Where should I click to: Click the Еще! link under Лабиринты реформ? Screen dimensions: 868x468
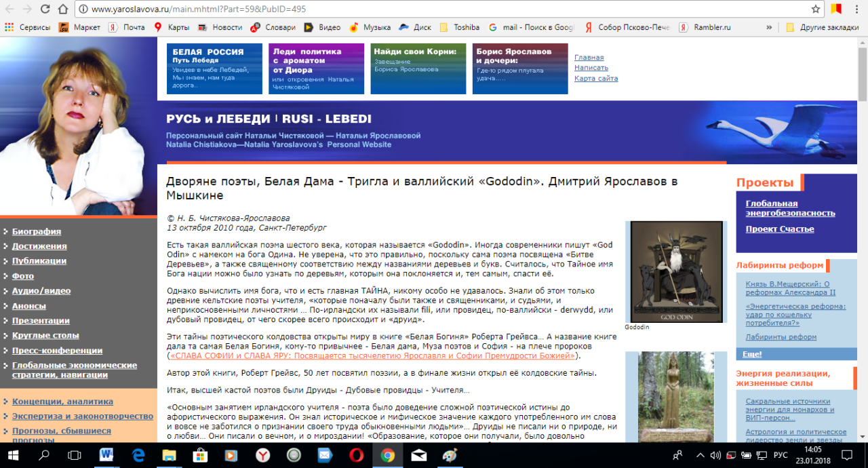coord(752,354)
